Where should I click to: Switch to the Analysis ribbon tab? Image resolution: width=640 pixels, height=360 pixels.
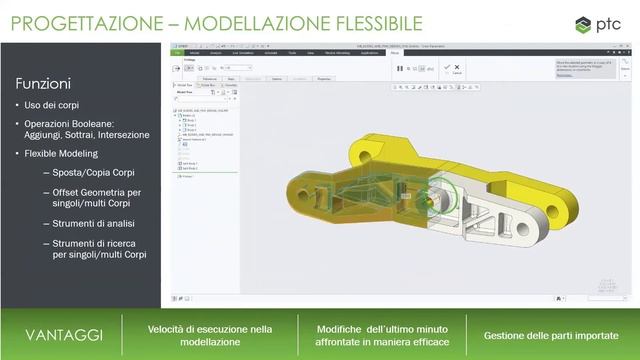[x=216, y=53]
